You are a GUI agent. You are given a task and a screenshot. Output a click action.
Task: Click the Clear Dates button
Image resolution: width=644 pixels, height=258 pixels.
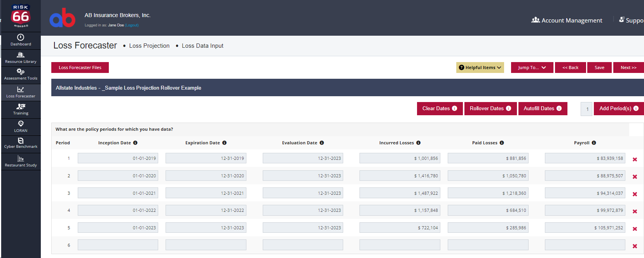(x=440, y=109)
